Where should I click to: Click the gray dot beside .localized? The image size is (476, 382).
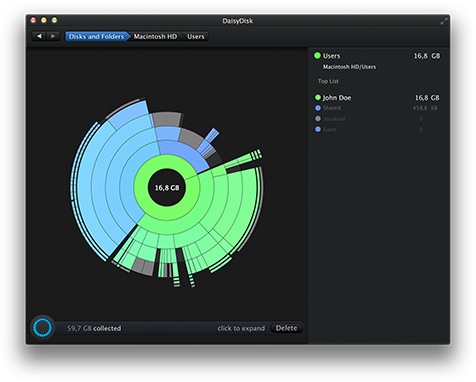[318, 119]
